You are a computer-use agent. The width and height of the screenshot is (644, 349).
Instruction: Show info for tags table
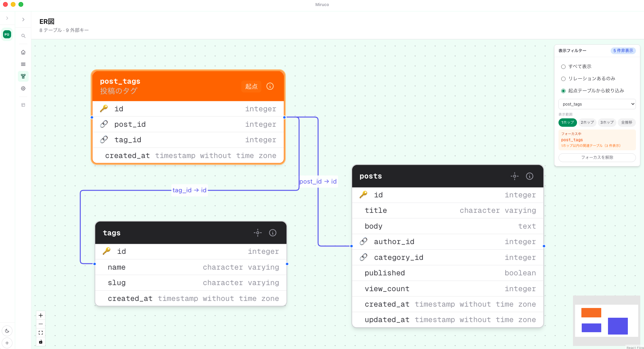[x=273, y=233]
